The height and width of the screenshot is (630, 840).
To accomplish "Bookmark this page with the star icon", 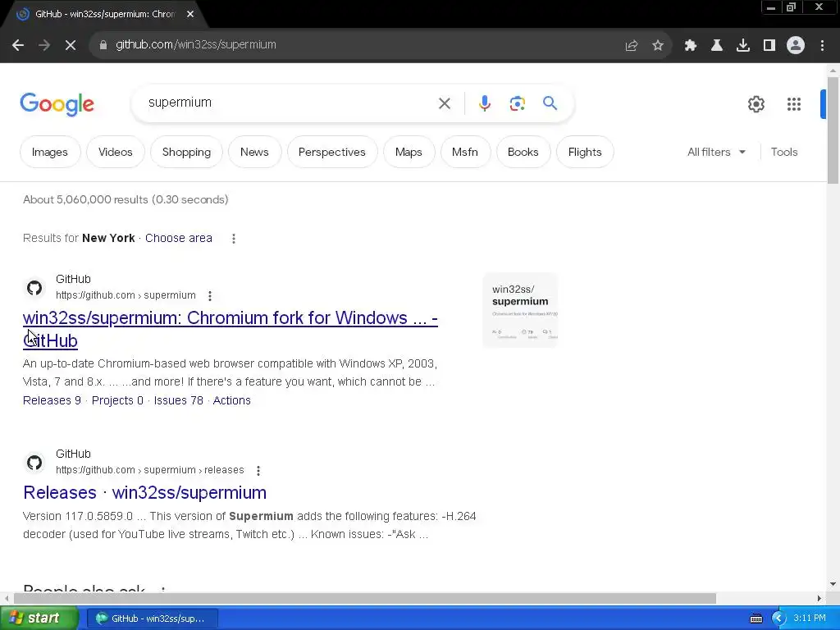I will (658, 46).
